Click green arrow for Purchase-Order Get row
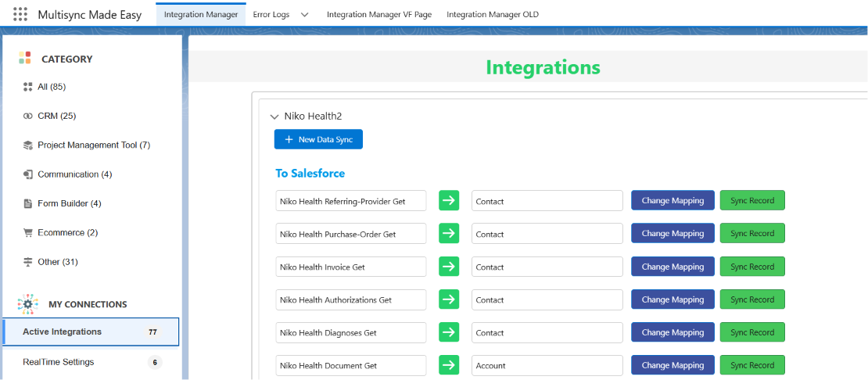The width and height of the screenshot is (868, 380). click(449, 234)
